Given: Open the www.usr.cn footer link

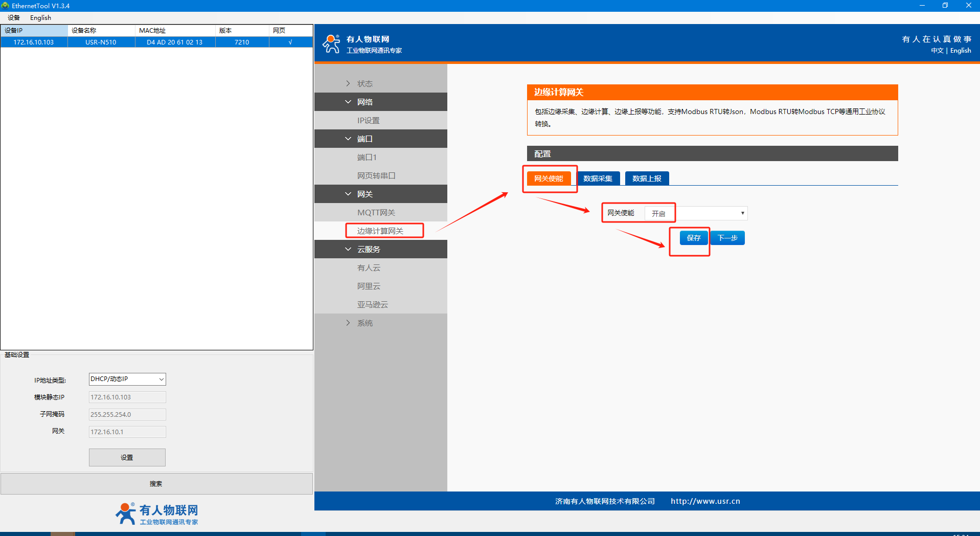Looking at the screenshot, I should 705,501.
